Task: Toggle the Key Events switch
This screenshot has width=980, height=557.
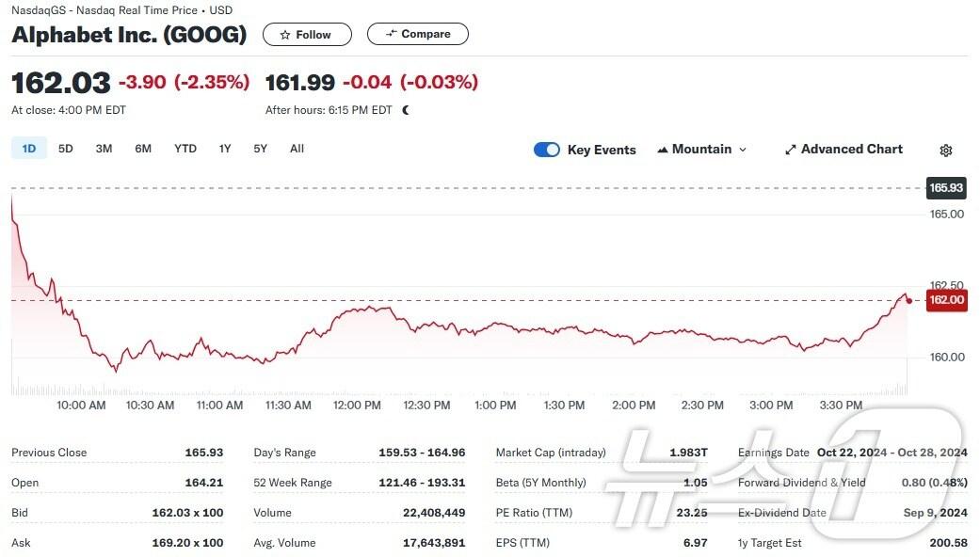Action: pyautogui.click(x=546, y=150)
